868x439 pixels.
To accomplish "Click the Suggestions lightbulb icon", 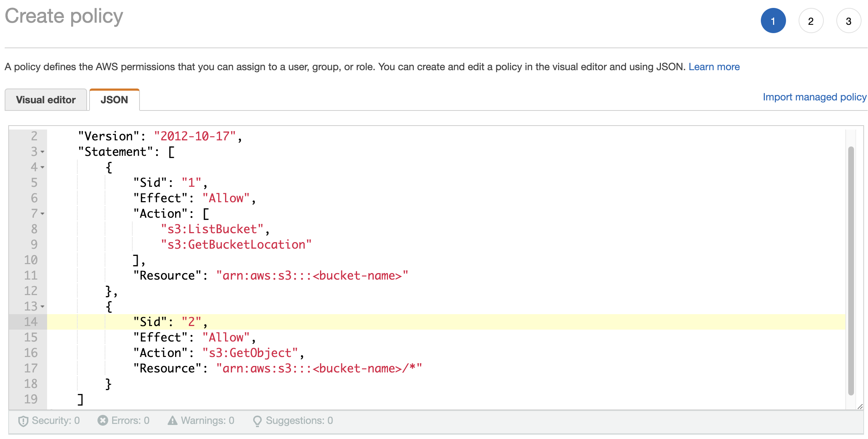I will pyautogui.click(x=257, y=421).
